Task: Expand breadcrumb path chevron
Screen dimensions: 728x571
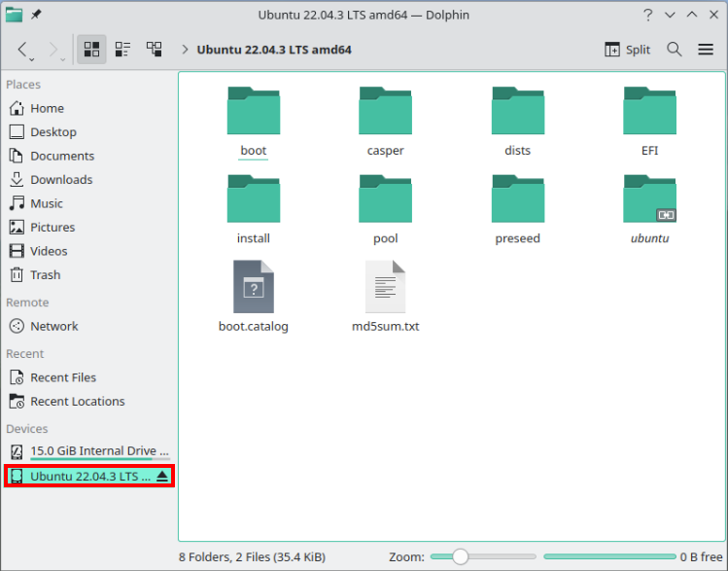Action: point(185,50)
